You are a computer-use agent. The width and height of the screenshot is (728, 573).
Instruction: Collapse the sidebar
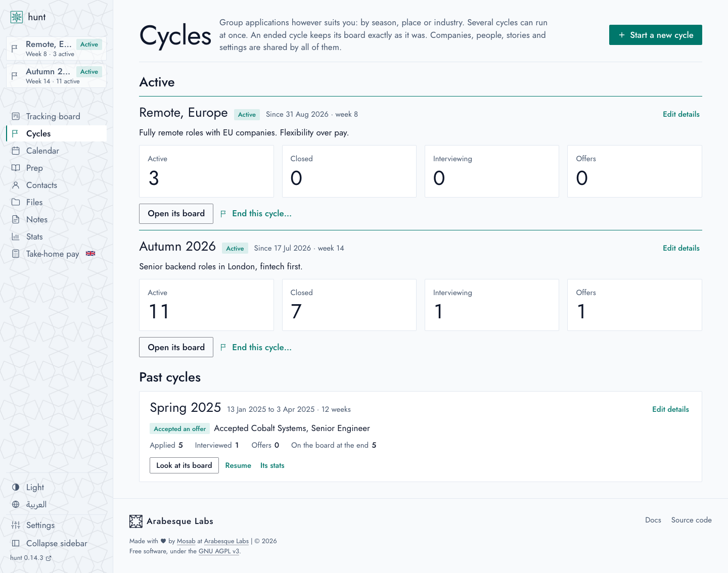click(x=57, y=543)
